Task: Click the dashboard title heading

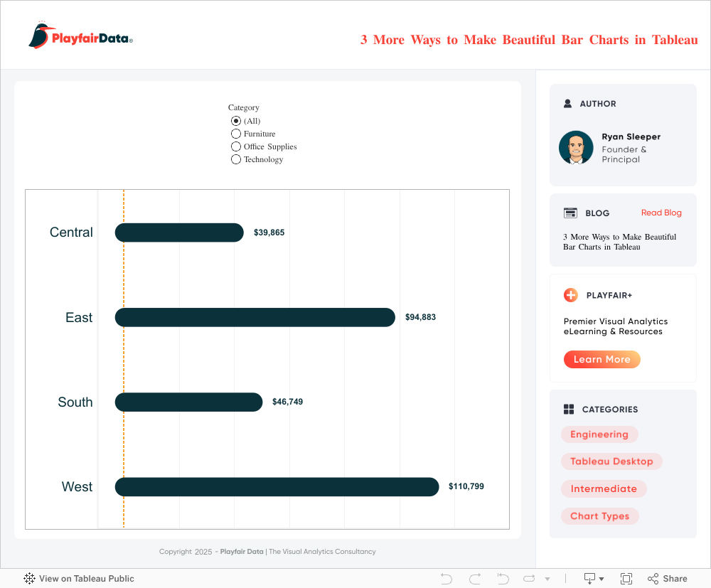Action: [x=529, y=40]
